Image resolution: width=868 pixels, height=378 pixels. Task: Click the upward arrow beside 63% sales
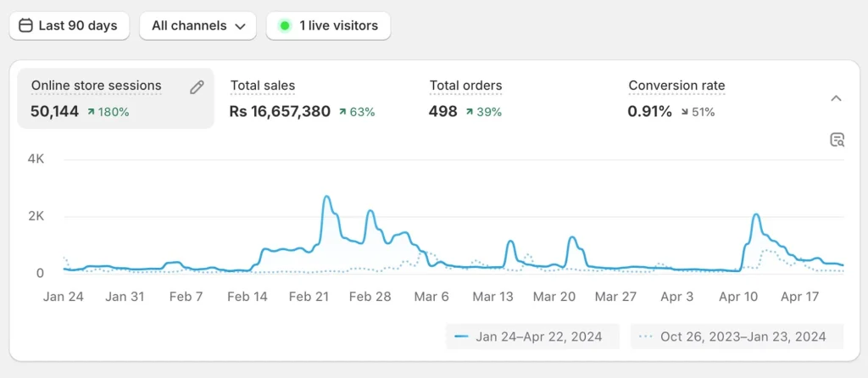coord(342,112)
